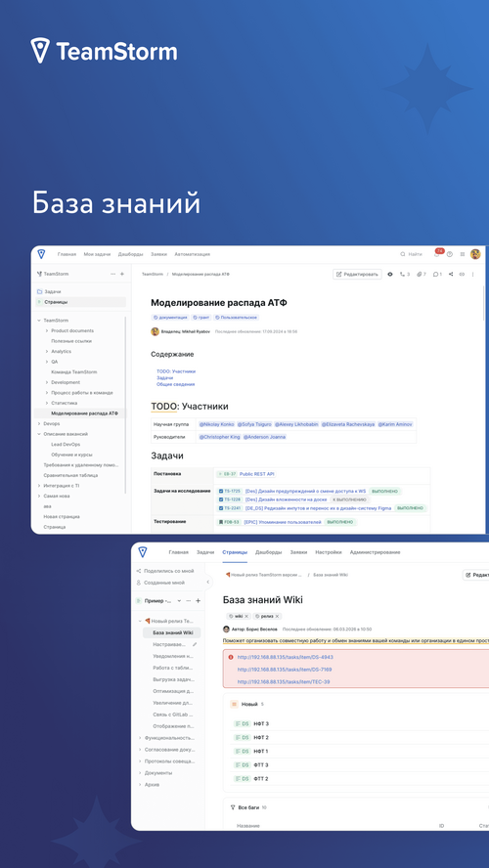This screenshot has height=868, width=489.
Task: Collapse the sidebar with the round chevron handle
Action: point(208,582)
